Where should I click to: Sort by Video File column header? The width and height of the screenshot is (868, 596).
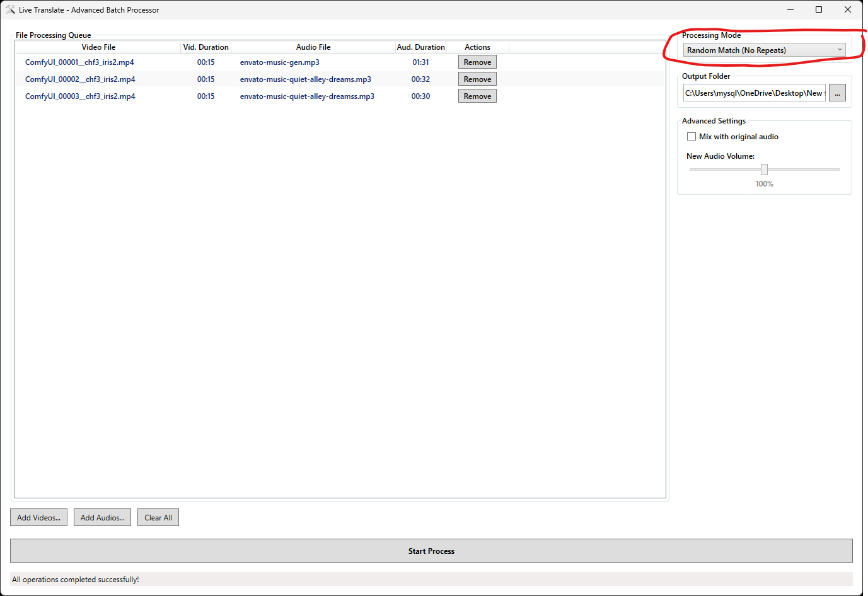click(x=98, y=47)
